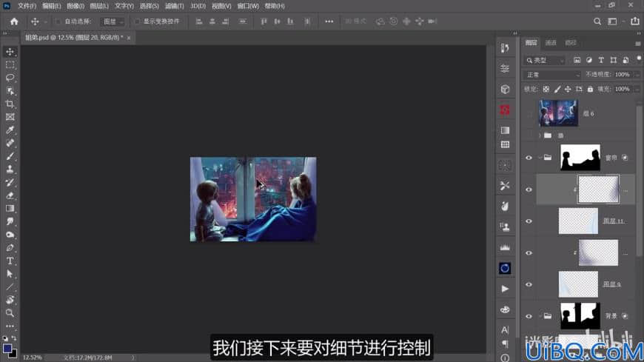Expand the collapsed group below 组 6
Image resolution: width=644 pixels, height=362 pixels.
point(540,135)
